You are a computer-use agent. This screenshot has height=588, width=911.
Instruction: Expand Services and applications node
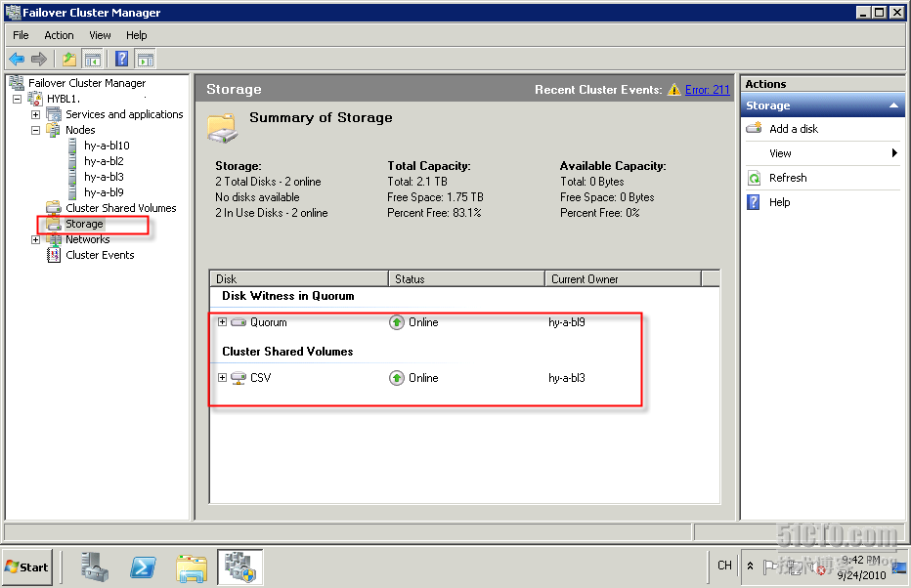35,114
